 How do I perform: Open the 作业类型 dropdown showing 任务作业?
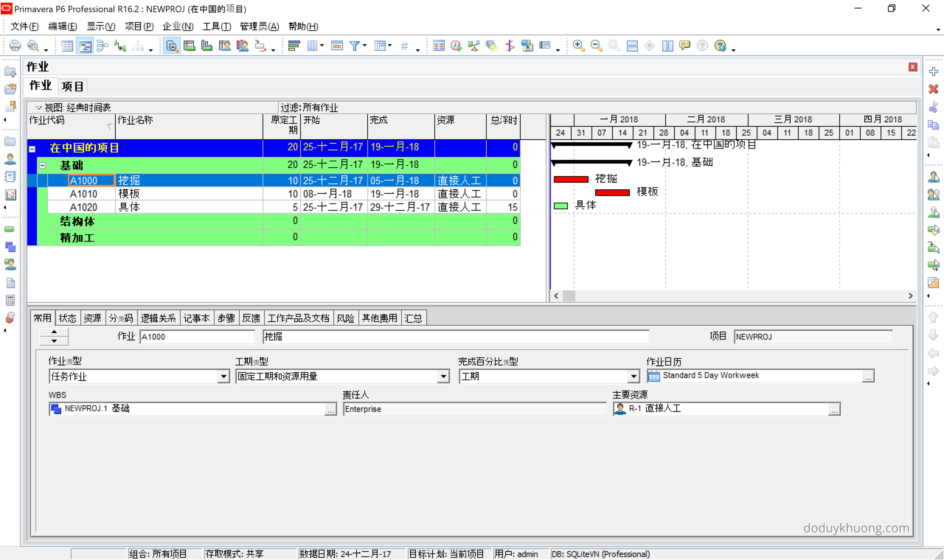[x=223, y=376]
